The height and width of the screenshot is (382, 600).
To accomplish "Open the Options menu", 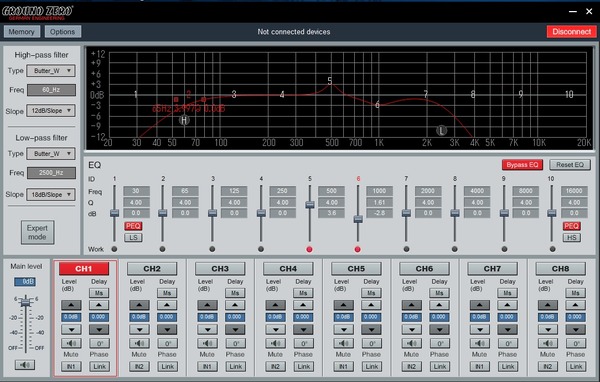I will pos(63,32).
